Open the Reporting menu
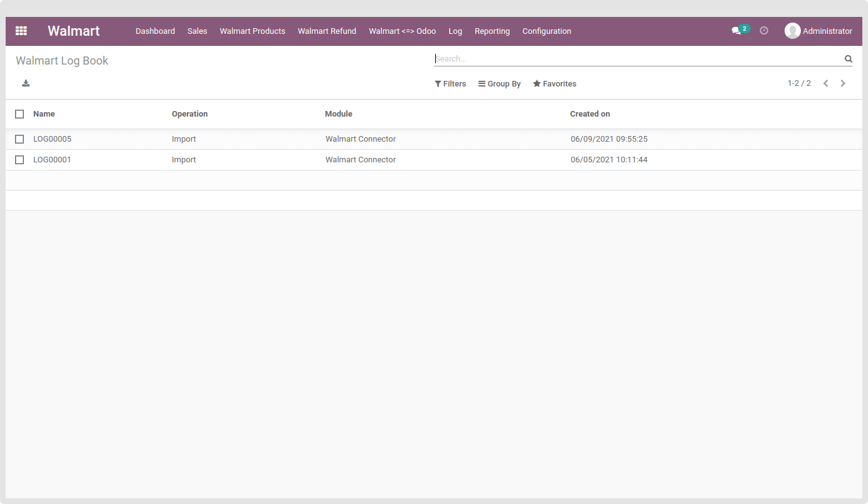This screenshot has height=504, width=868. coord(492,31)
